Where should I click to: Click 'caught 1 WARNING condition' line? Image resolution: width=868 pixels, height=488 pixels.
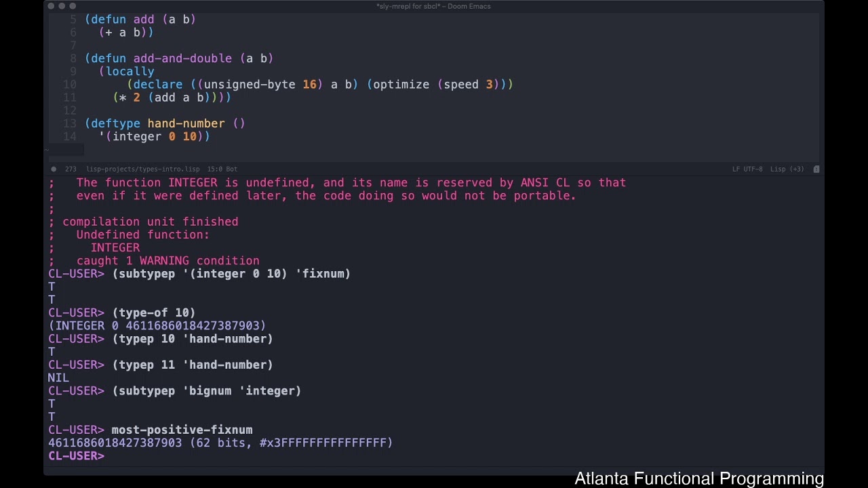(168, 261)
